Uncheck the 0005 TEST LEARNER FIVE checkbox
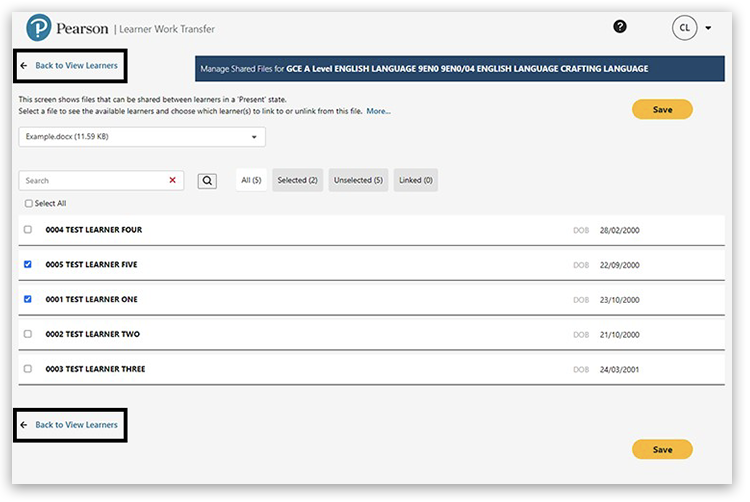 coord(28,265)
